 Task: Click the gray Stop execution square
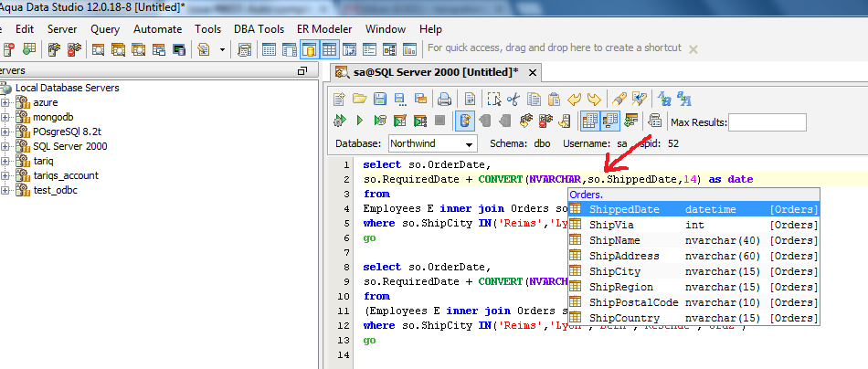[x=439, y=120]
